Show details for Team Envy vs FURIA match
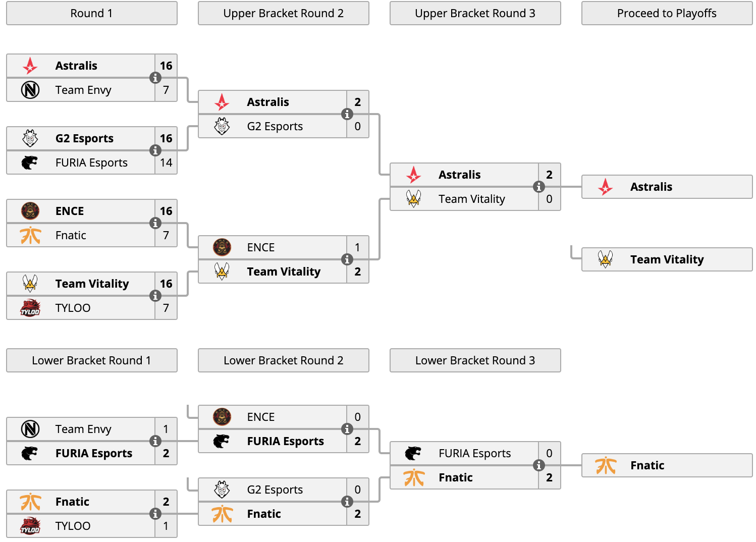Screen dimensions: 756x542 155,441
